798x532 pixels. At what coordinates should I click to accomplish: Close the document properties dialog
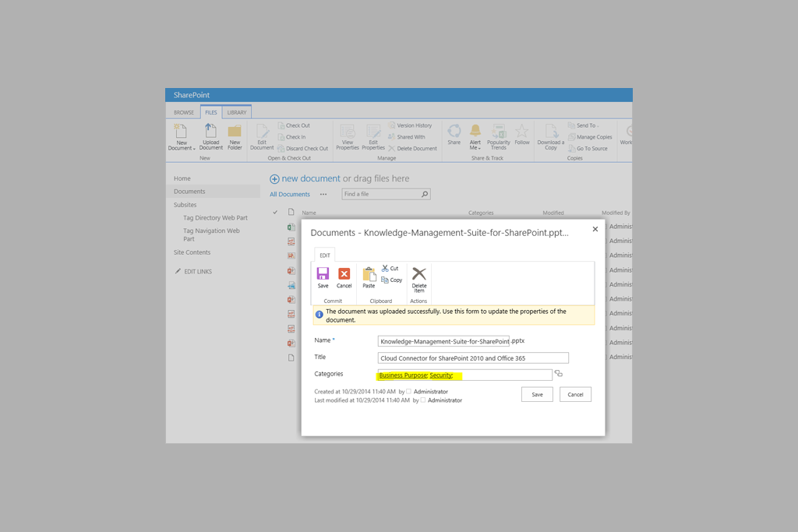595,229
